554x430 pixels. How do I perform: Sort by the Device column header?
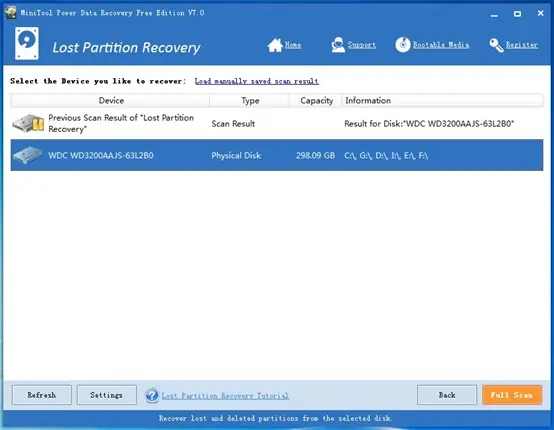pyautogui.click(x=111, y=100)
